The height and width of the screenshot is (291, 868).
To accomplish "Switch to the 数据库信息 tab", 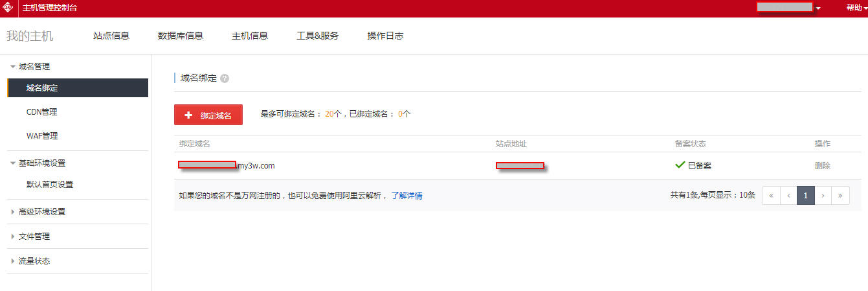I will tap(181, 36).
